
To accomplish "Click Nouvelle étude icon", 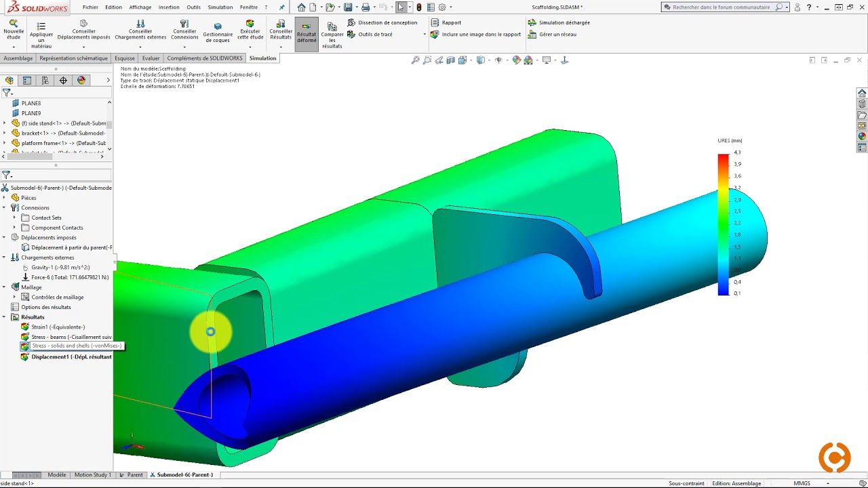I will (x=14, y=23).
